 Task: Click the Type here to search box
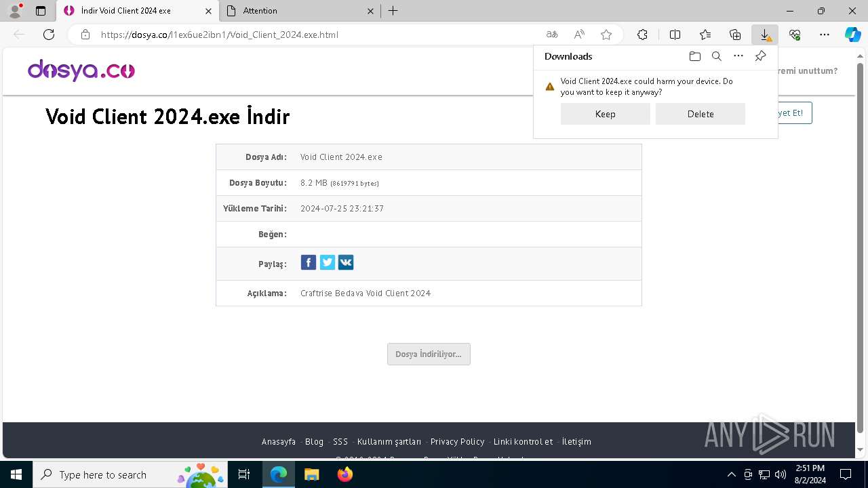click(x=130, y=474)
